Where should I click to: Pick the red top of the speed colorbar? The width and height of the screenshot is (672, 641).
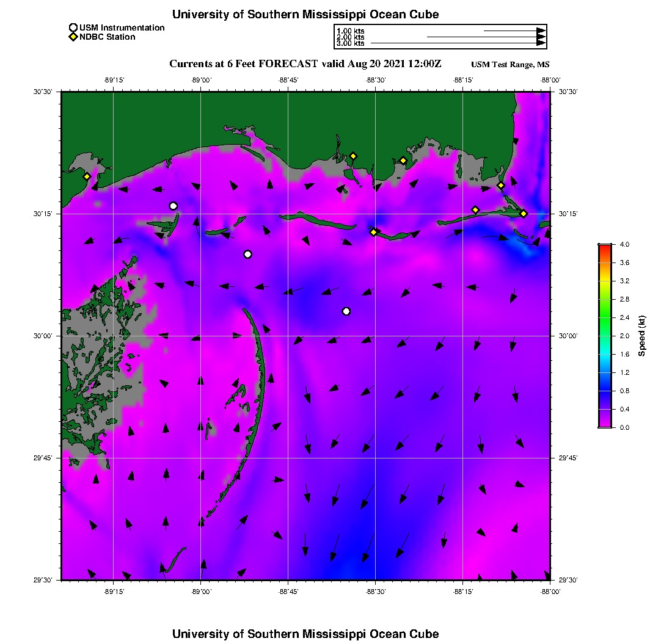click(605, 247)
